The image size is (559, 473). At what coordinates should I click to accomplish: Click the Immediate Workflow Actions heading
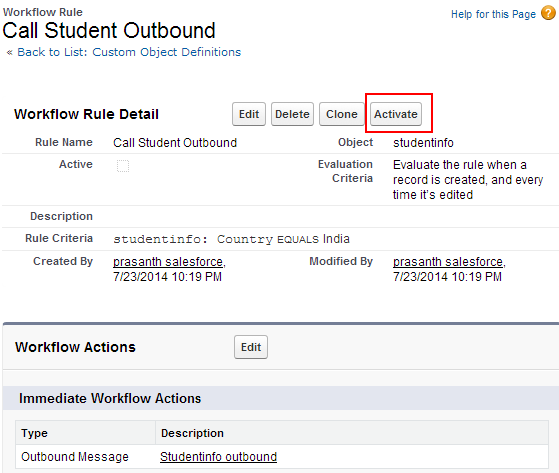coord(110,398)
